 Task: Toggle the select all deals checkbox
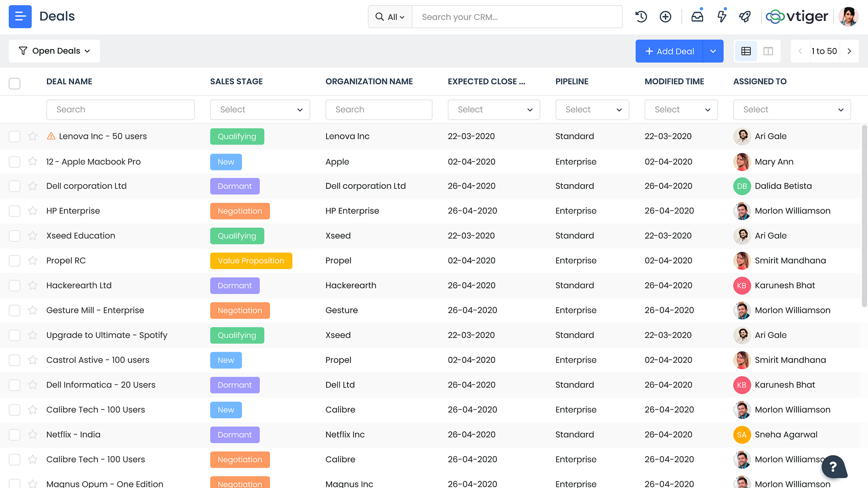(15, 83)
